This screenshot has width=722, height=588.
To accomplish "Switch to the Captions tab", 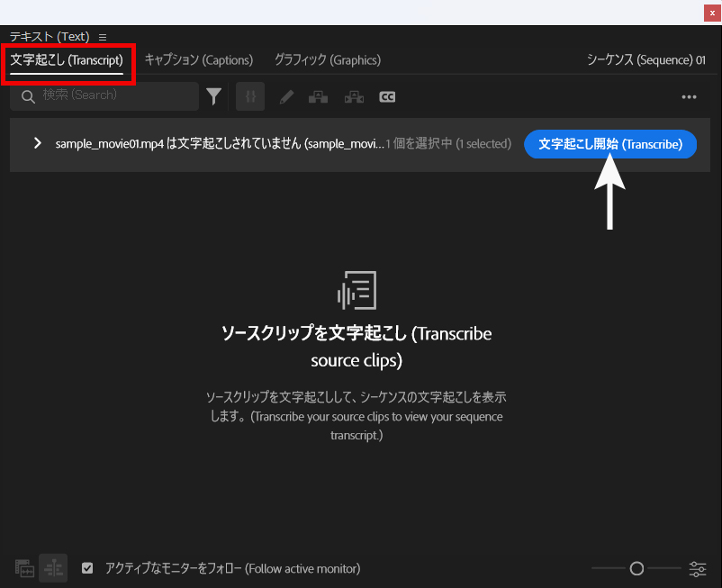I will coord(199,59).
